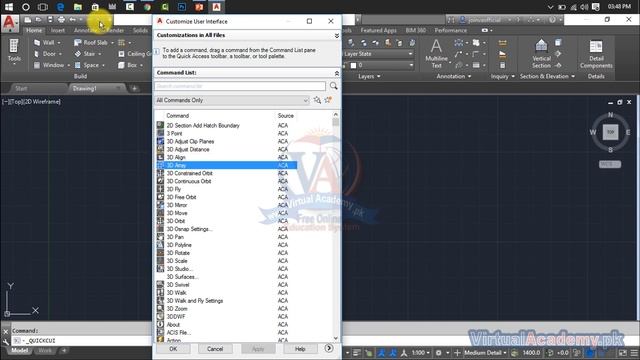Click the calculator icon in Inquiry panel
The height and width of the screenshot is (360, 640).
502,65
